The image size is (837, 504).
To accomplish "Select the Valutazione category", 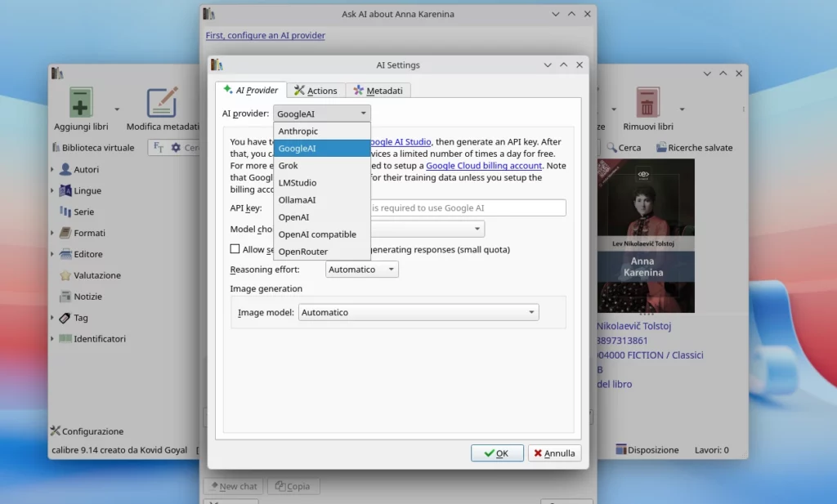I will pyautogui.click(x=97, y=275).
